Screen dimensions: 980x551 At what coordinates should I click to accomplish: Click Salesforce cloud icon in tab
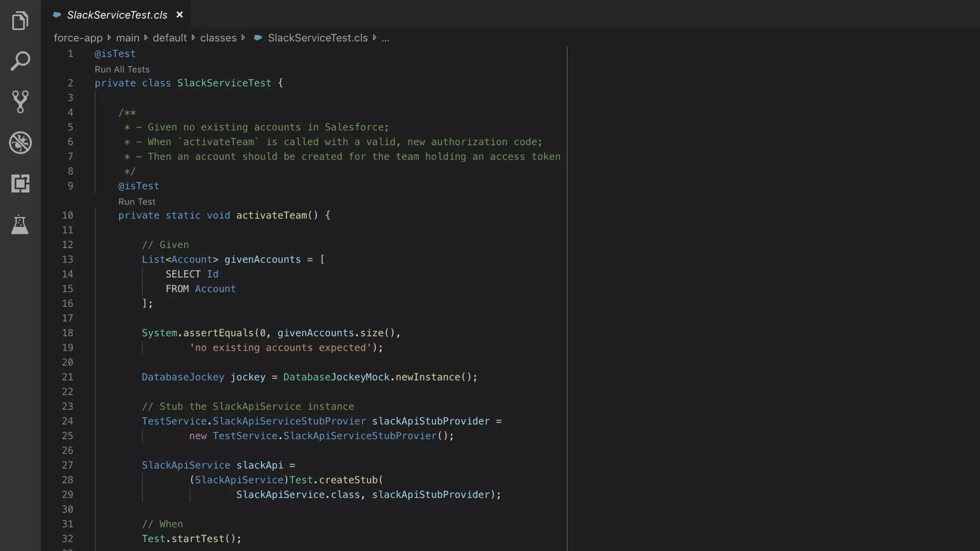point(57,15)
